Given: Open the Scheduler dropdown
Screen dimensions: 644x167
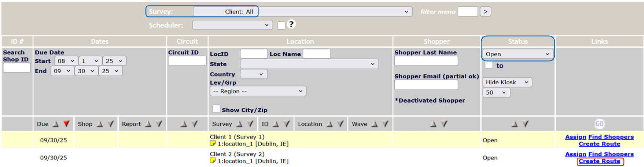Looking at the screenshot, I should (233, 25).
